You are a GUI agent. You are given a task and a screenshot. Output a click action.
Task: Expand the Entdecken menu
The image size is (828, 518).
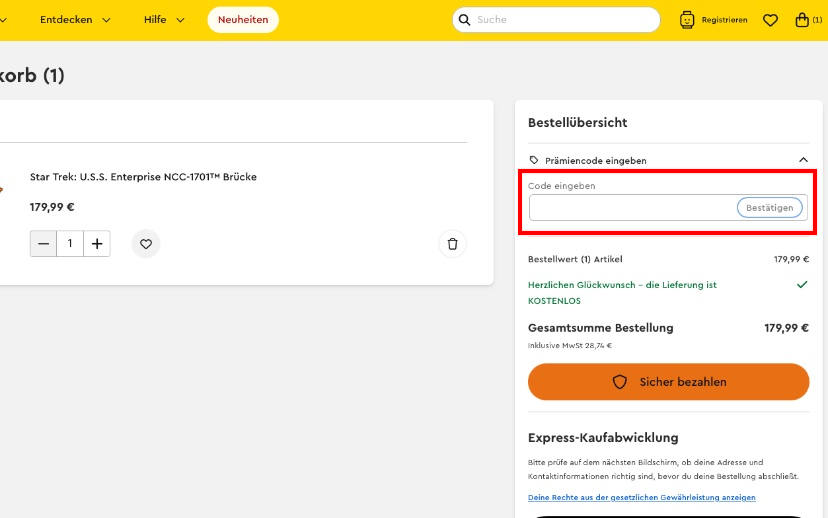click(76, 20)
